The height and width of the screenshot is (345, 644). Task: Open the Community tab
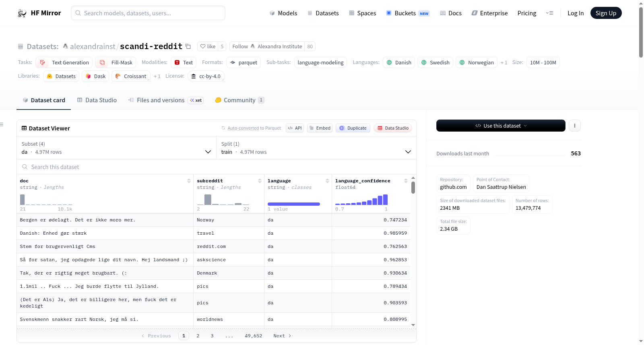(x=239, y=100)
